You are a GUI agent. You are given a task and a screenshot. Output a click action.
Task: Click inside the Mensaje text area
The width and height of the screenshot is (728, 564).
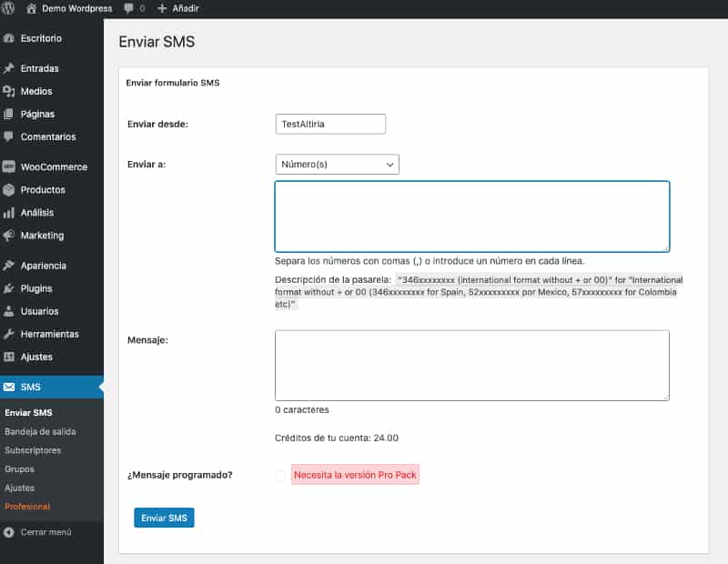(471, 365)
